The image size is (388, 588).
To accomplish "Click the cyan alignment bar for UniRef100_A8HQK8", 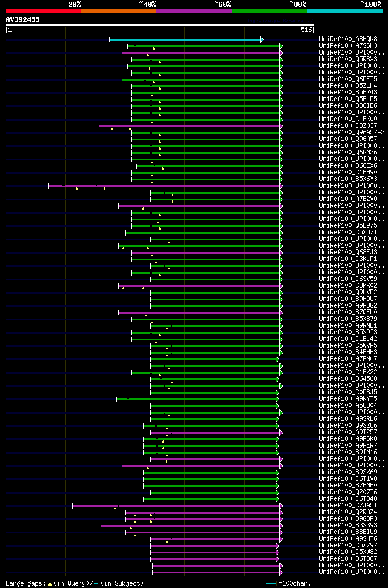I will [x=186, y=39].
